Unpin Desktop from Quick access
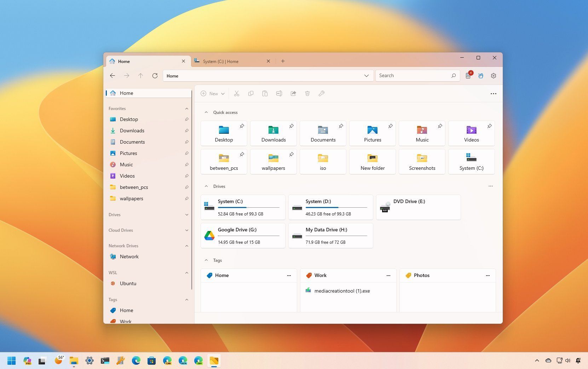 pyautogui.click(x=242, y=126)
